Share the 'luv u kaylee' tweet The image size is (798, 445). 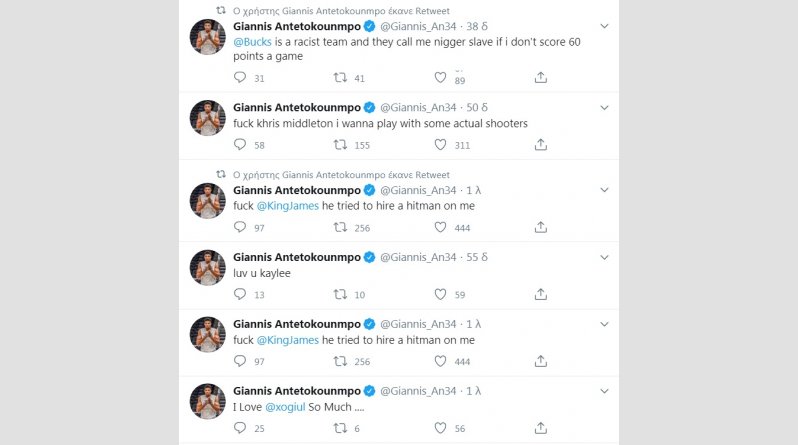coord(541,294)
